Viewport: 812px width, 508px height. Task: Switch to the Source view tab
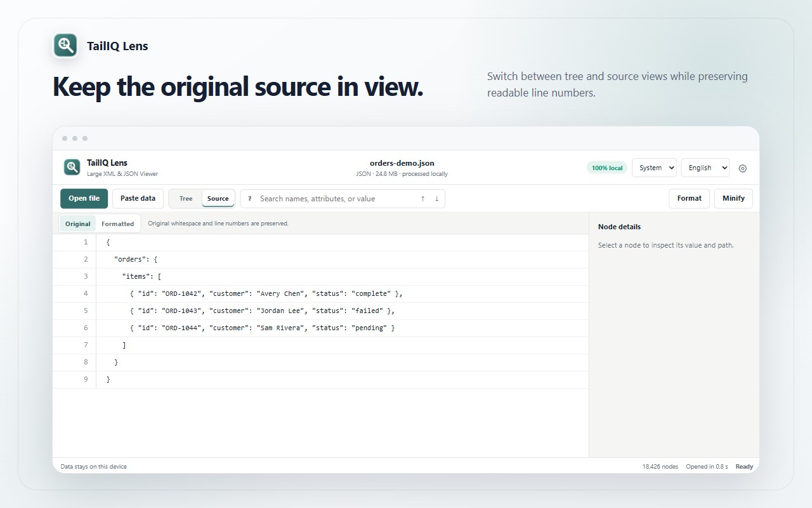coord(218,199)
